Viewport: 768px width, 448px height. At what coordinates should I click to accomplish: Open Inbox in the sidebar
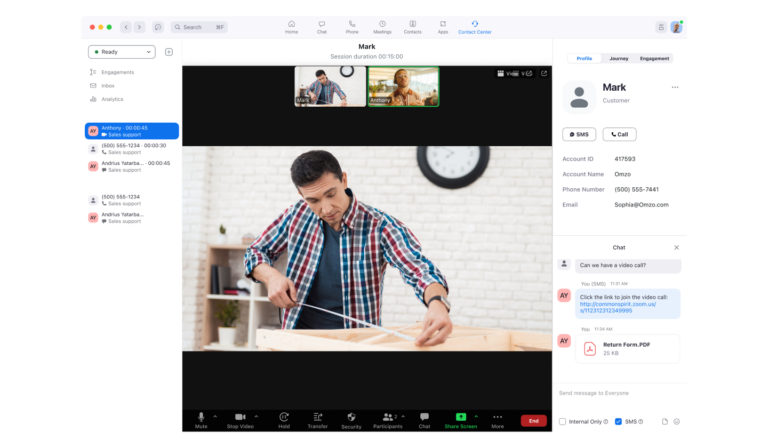pyautogui.click(x=102, y=86)
